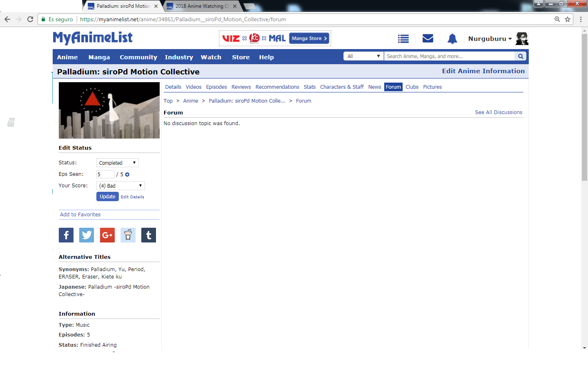Click the page vertical scrollbar thumb

point(585,106)
